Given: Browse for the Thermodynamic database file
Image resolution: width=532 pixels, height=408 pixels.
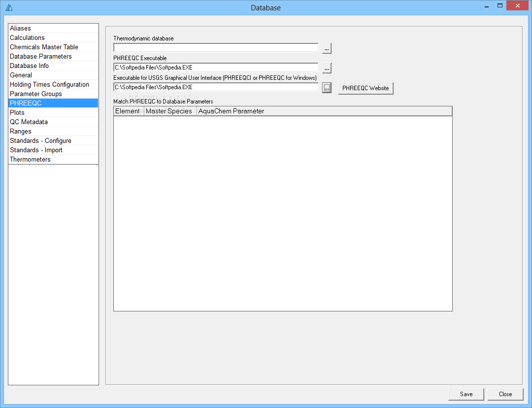Looking at the screenshot, I should 327,48.
